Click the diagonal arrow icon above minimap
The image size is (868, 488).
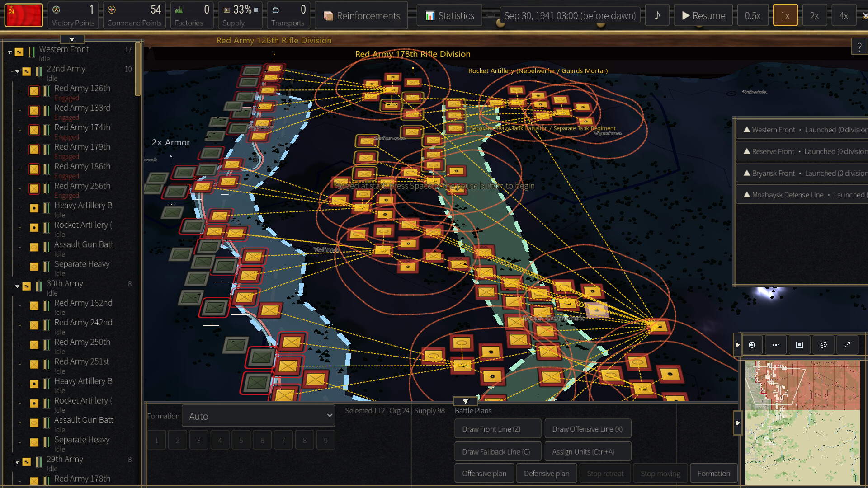[847, 345]
